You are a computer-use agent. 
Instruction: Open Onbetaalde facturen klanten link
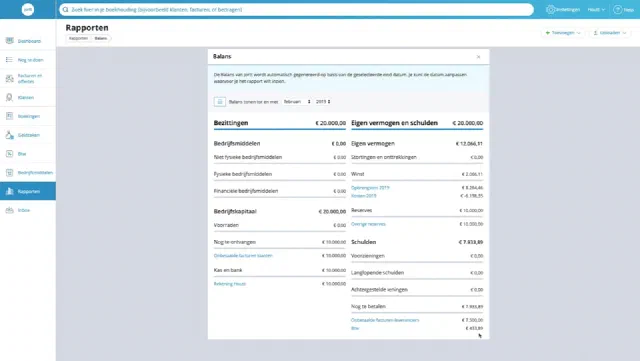pos(243,256)
